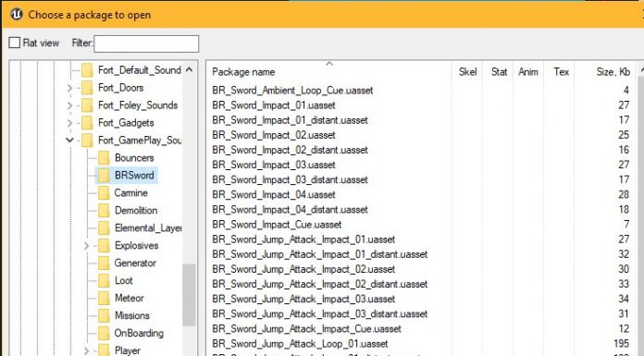
Task: Open the Carmine folder
Action: (x=131, y=193)
